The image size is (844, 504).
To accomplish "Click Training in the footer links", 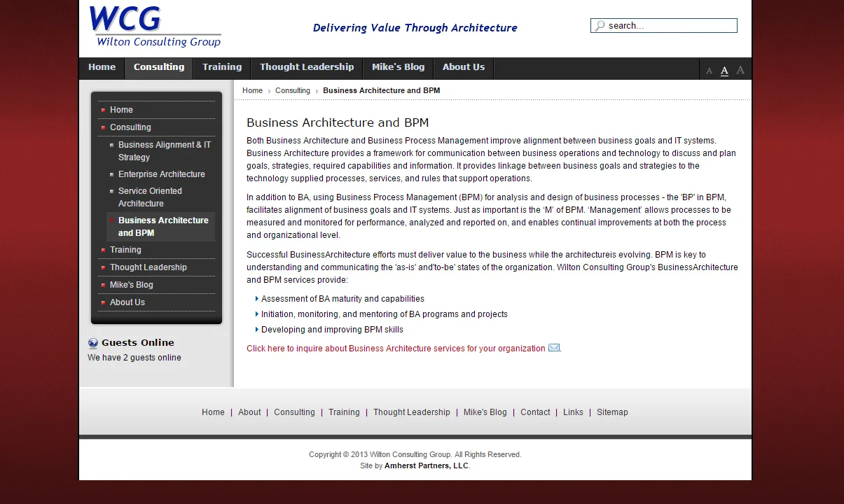I will point(344,412).
